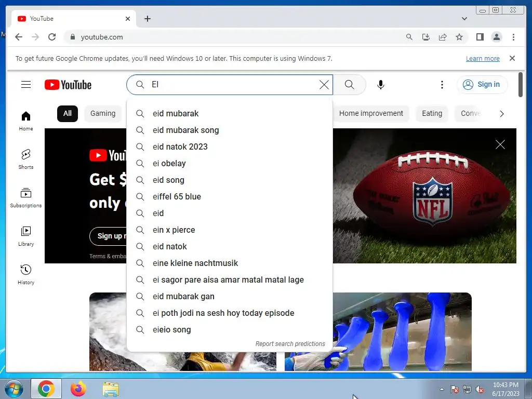Choose suggestion 'ei obelay'

coord(229,163)
